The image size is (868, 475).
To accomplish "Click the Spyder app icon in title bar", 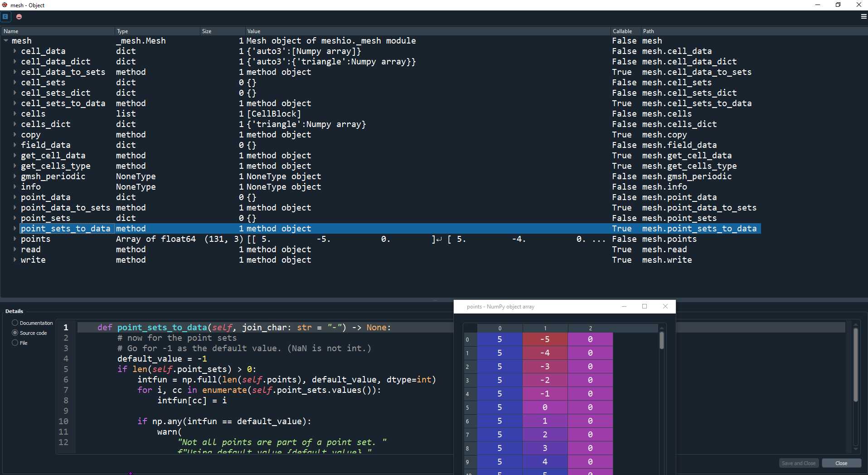I will pos(5,5).
